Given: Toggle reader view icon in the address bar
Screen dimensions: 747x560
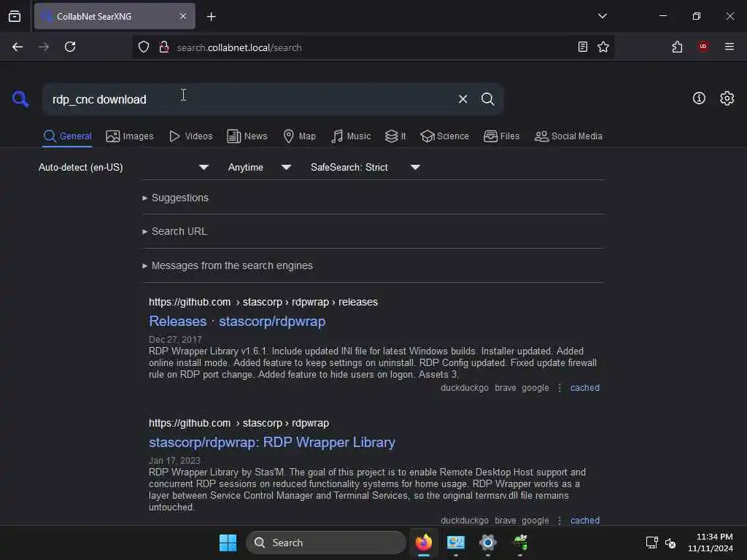Looking at the screenshot, I should pyautogui.click(x=582, y=47).
